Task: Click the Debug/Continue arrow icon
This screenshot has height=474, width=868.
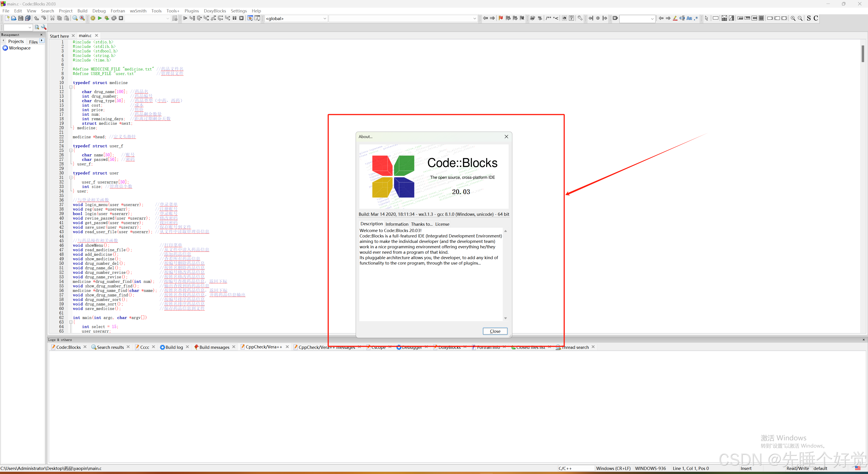Action: (185, 18)
